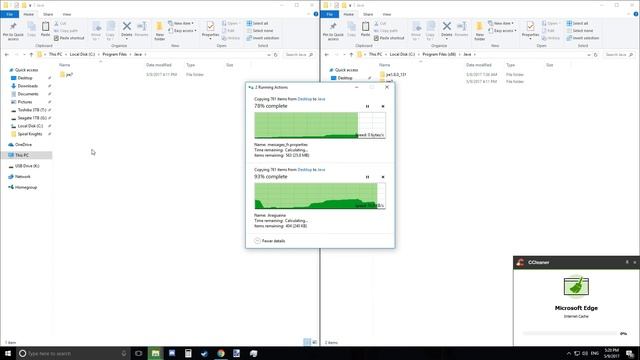The image size is (640, 360).
Task: Expand address history dropdown in left window
Action: coord(269,54)
